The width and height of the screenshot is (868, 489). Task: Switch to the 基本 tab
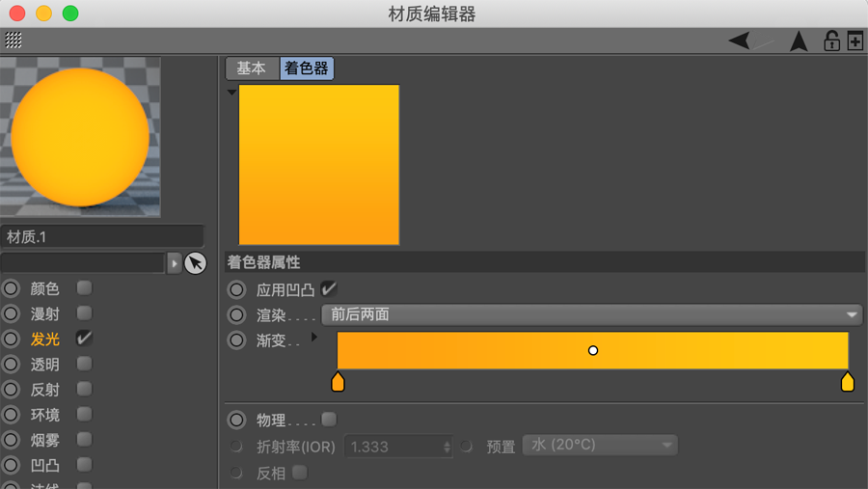click(x=252, y=68)
